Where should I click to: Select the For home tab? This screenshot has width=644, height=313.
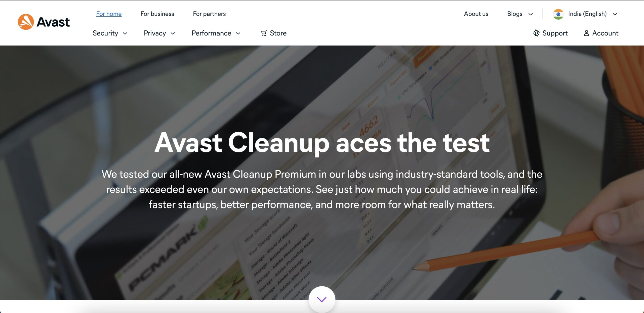tap(109, 14)
